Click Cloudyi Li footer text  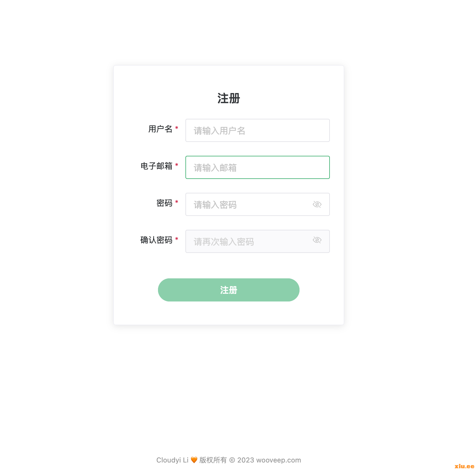172,460
